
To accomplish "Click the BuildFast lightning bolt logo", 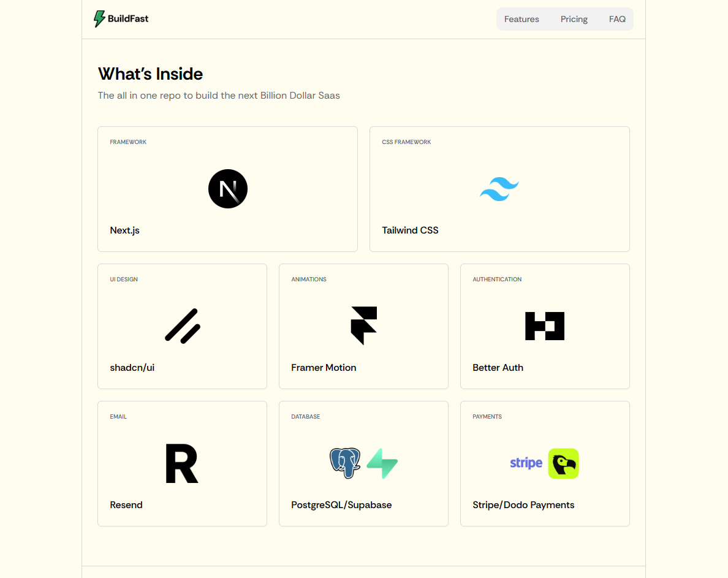I will click(x=99, y=19).
